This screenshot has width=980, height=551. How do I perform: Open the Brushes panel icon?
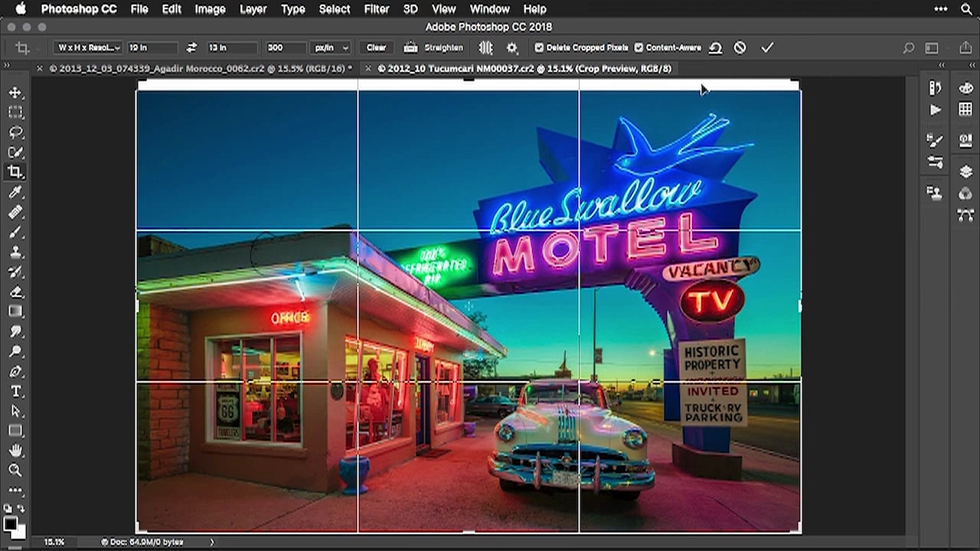(x=935, y=161)
